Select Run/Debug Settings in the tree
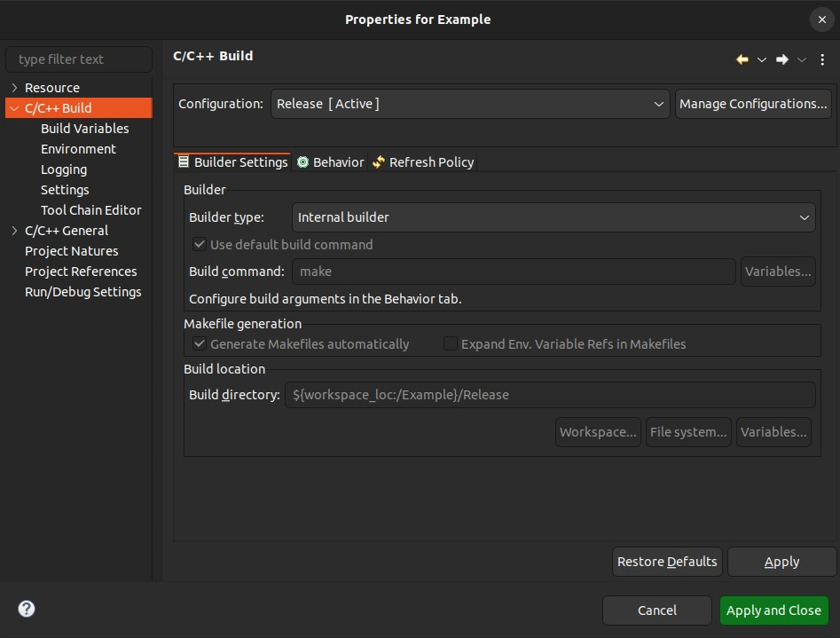 pyautogui.click(x=83, y=292)
